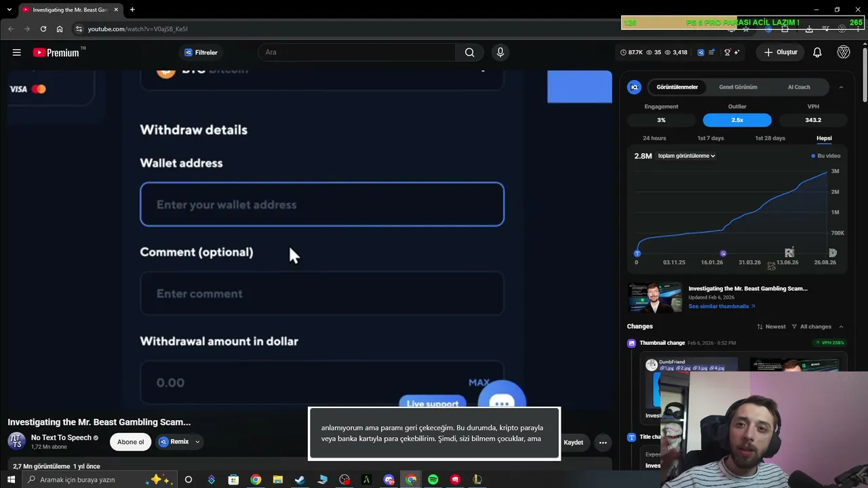This screenshot has width=868, height=488.
Task: Expand the Remix button dropdown arrow
Action: point(197,442)
